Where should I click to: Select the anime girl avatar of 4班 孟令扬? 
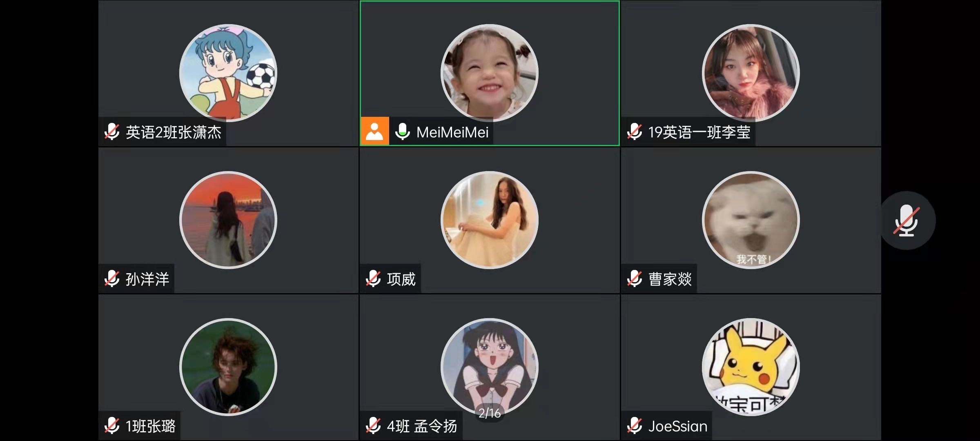pyautogui.click(x=490, y=367)
